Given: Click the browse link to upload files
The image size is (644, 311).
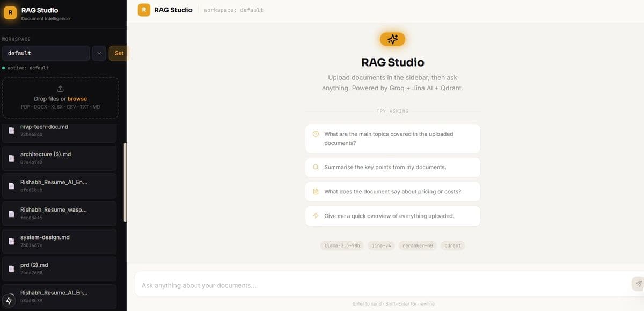Looking at the screenshot, I should pyautogui.click(x=77, y=99).
